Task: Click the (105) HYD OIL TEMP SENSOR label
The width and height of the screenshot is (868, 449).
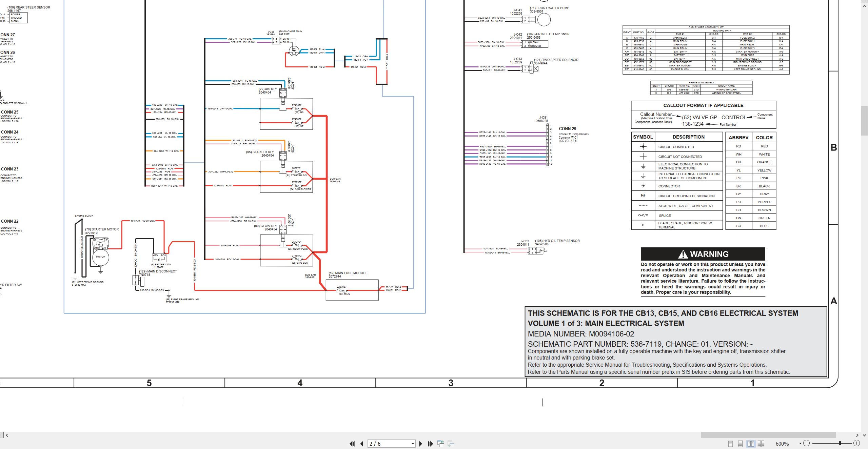Action: (557, 241)
